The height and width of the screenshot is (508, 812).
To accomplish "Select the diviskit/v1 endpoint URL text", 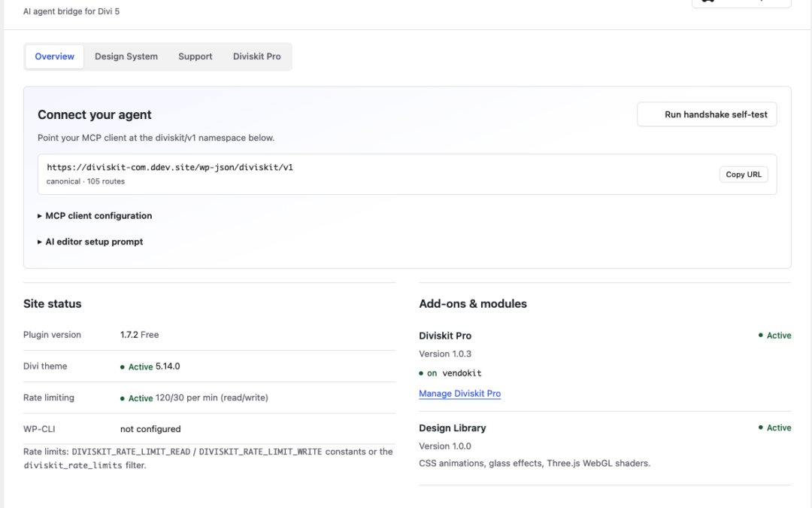I will [170, 167].
